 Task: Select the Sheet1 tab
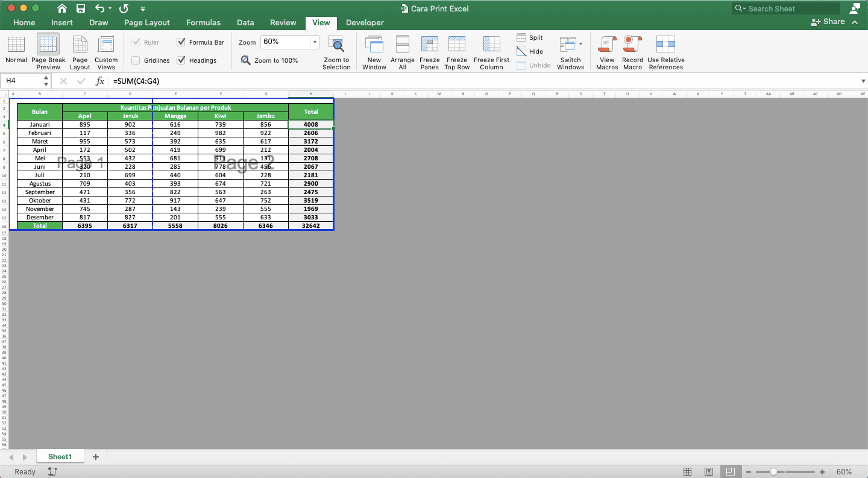click(x=60, y=457)
